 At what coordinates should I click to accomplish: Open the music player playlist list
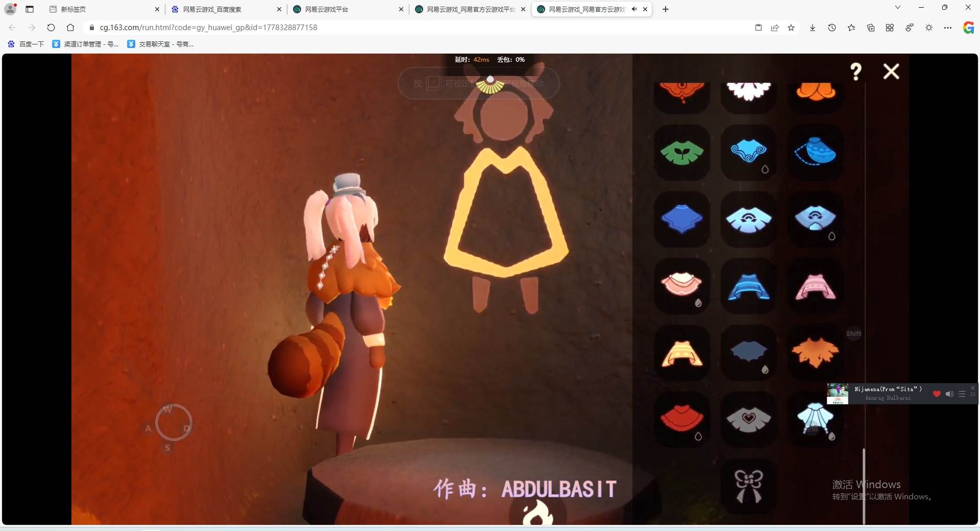(962, 394)
